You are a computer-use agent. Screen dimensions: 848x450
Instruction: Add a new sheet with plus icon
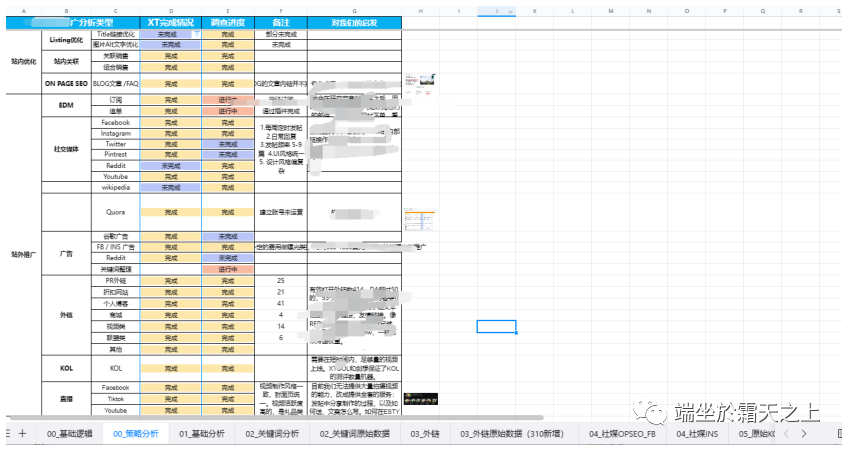[x=22, y=434]
